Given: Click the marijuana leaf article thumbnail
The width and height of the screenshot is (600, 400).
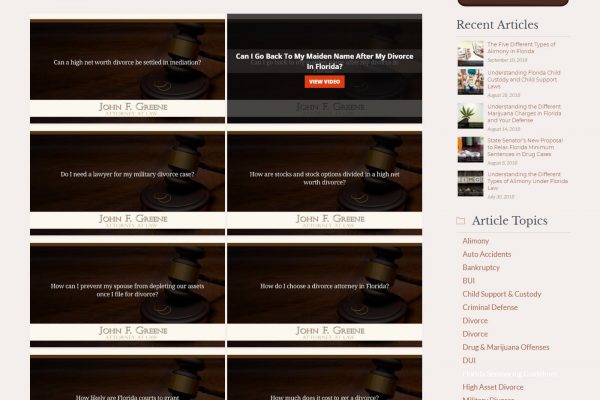Looking at the screenshot, I should click(470, 115).
